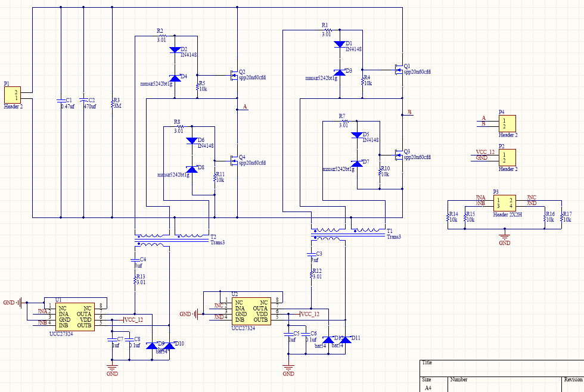584x392 pixels.
Task: Click GND power symbol below capacitor C5
Action: click(x=288, y=369)
